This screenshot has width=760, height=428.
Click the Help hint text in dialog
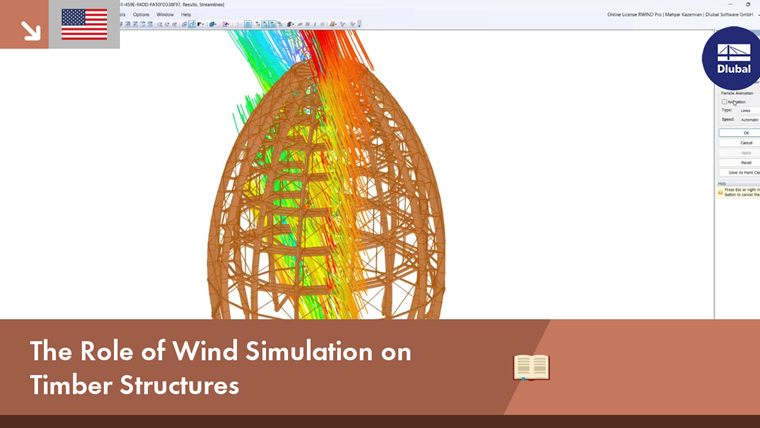[742, 192]
